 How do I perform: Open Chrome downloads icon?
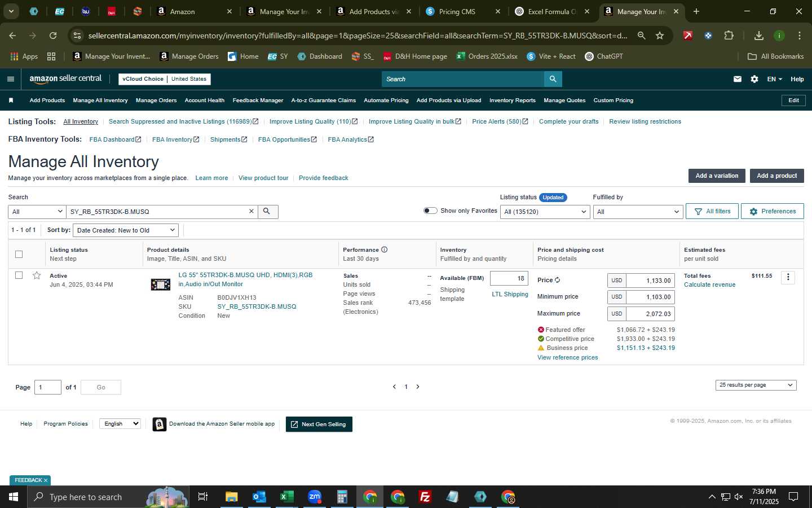(x=759, y=36)
